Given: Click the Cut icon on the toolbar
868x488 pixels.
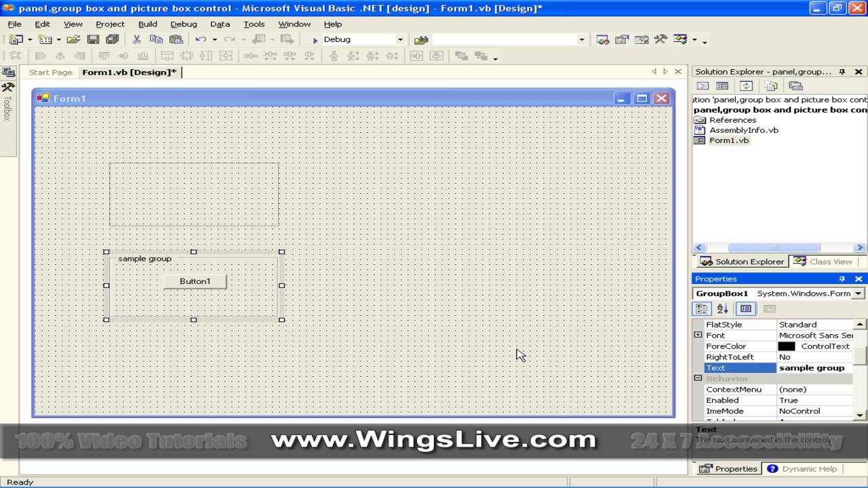Looking at the screenshot, I should pos(136,39).
